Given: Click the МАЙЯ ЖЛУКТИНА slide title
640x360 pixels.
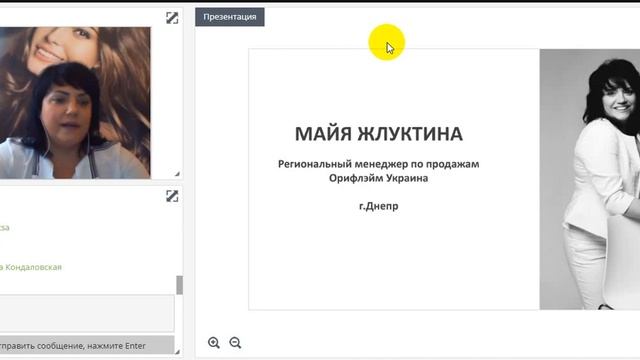Looking at the screenshot, I should coord(379,134).
